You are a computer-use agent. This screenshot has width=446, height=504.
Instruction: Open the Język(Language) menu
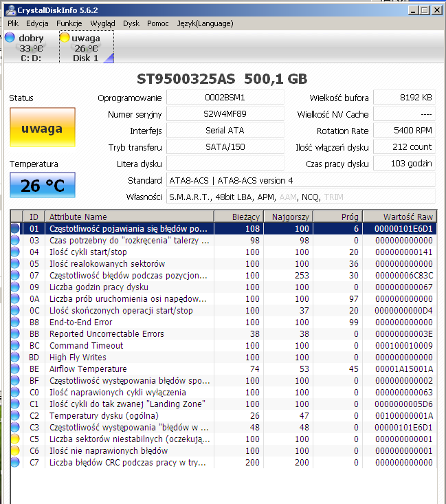pyautogui.click(x=205, y=23)
